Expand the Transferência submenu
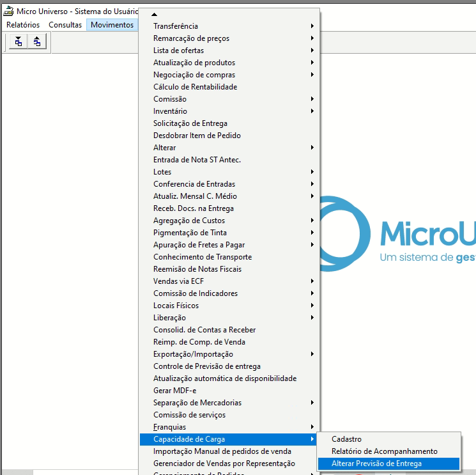 pos(176,26)
